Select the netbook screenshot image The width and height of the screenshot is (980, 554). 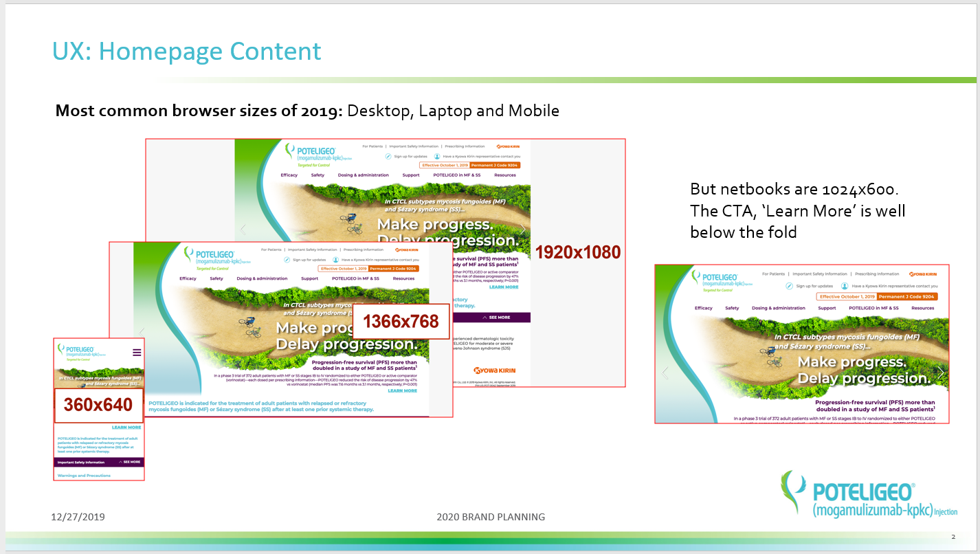[x=802, y=344]
